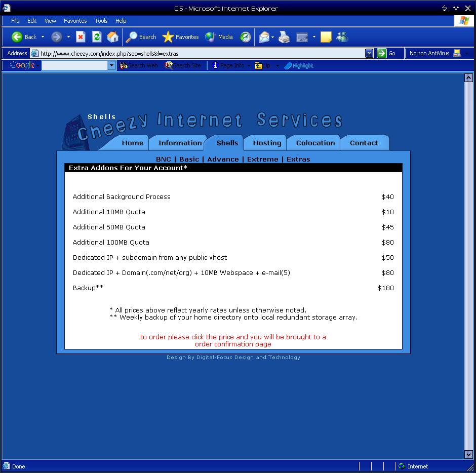Select the Shells tab
The width and height of the screenshot is (476, 473).
pos(227,143)
